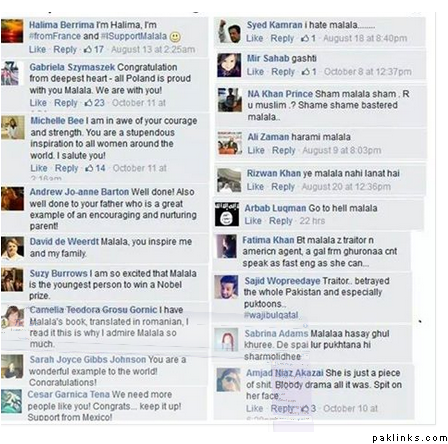Click the like-count icon on Syed Kamran's comment

coord(305,39)
